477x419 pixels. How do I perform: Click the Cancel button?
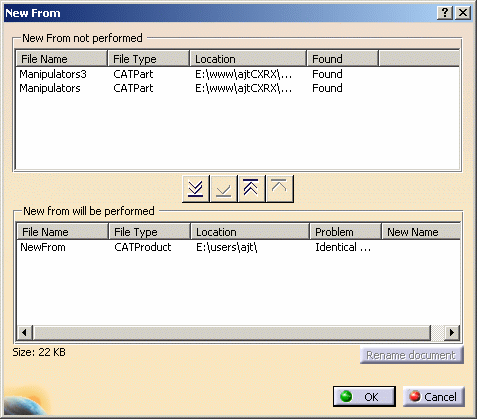pos(434,397)
